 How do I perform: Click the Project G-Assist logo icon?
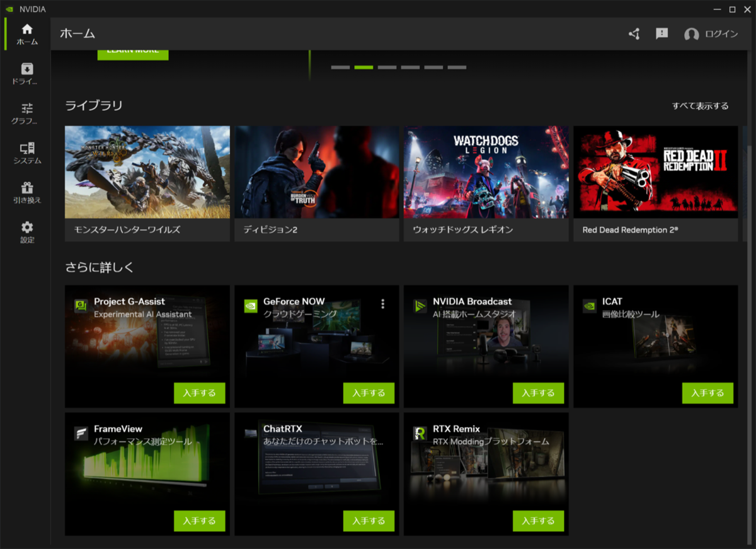pos(81,306)
